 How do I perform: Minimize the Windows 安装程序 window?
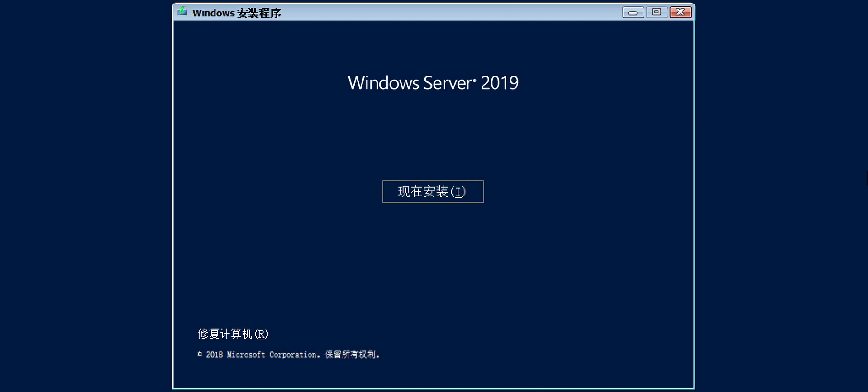(633, 12)
